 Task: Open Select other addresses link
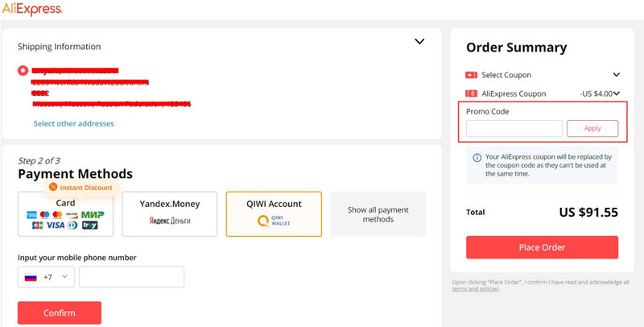coord(74,123)
